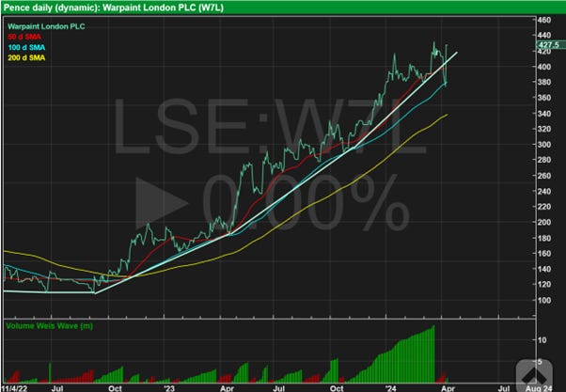The image size is (566, 392).
Task: Click the Aug 24 date label
Action: [539, 388]
